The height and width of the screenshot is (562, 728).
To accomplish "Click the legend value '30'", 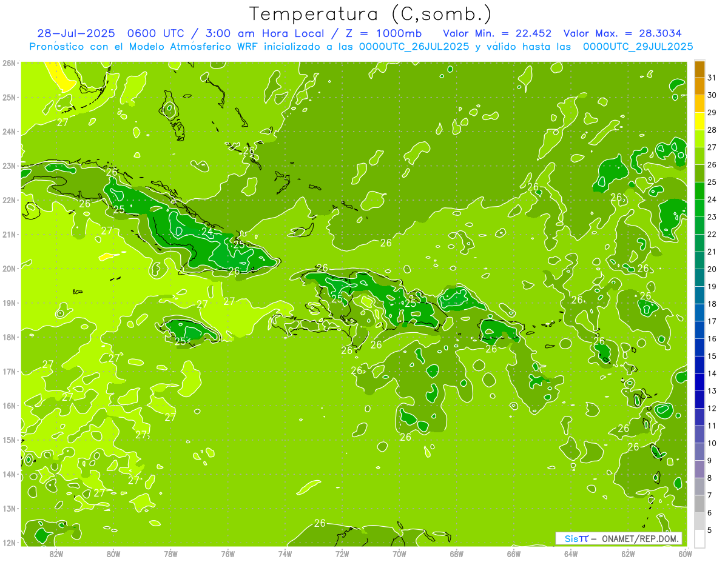I will 712,95.
